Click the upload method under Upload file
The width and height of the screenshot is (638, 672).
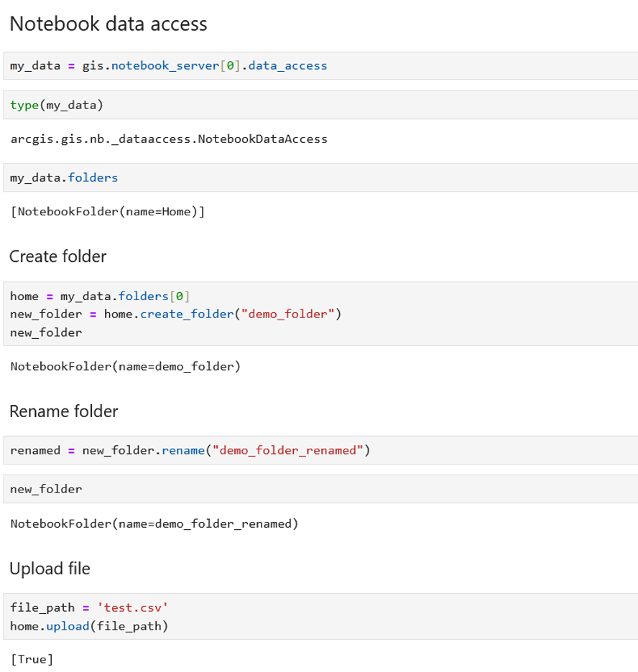pos(68,625)
